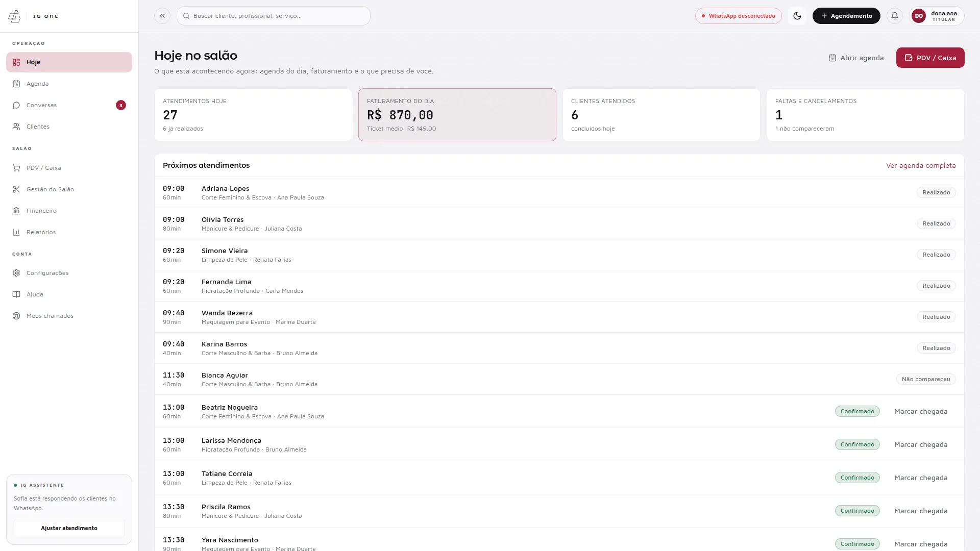980x551 pixels.
Task: Collapse the sidebar with the double-chevron button
Action: (x=162, y=16)
